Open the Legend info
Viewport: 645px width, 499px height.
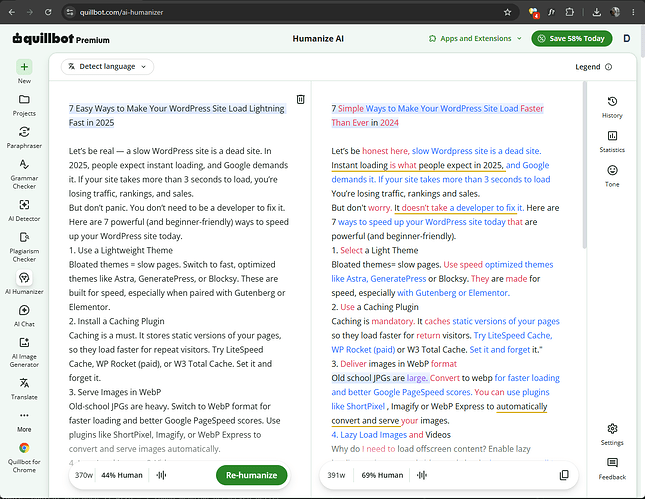click(593, 67)
